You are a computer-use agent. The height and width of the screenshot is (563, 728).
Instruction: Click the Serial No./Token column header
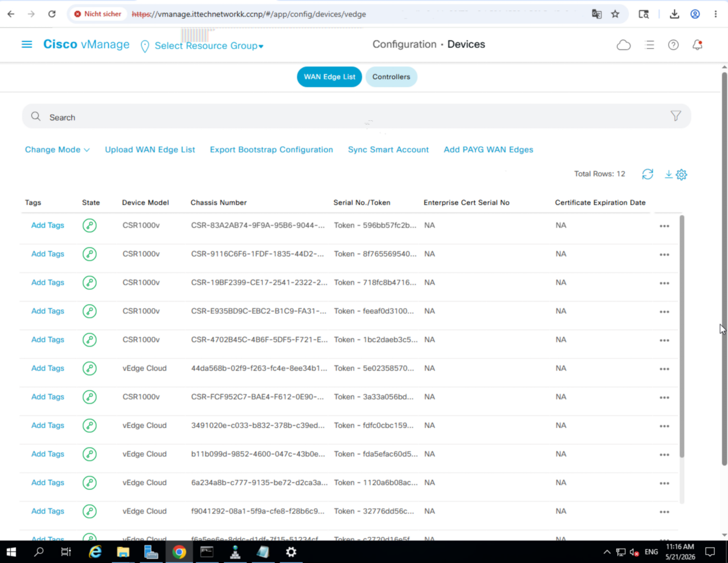click(x=362, y=203)
